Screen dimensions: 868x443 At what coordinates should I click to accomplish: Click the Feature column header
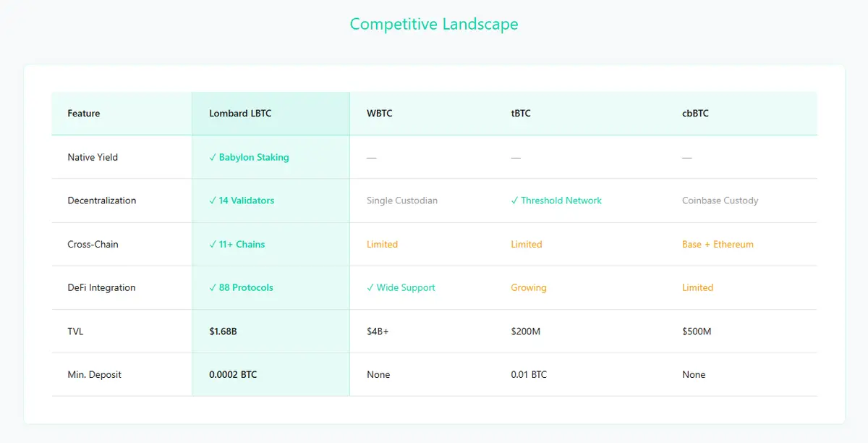pos(84,114)
